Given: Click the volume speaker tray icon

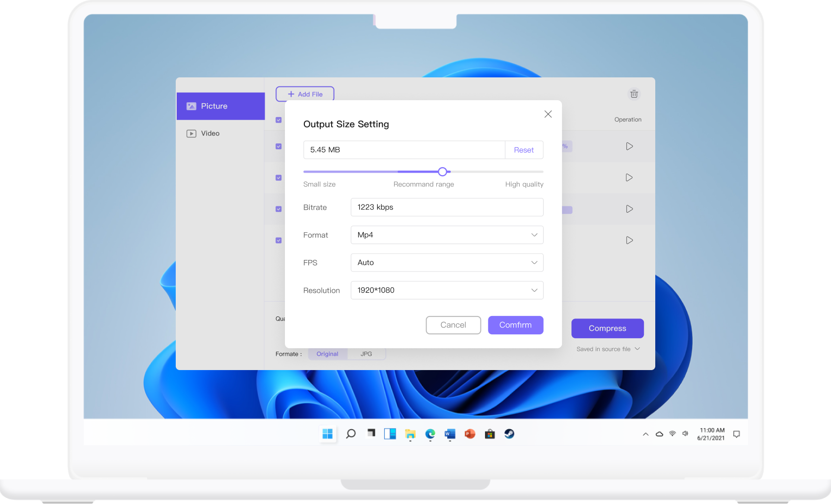Looking at the screenshot, I should [685, 434].
